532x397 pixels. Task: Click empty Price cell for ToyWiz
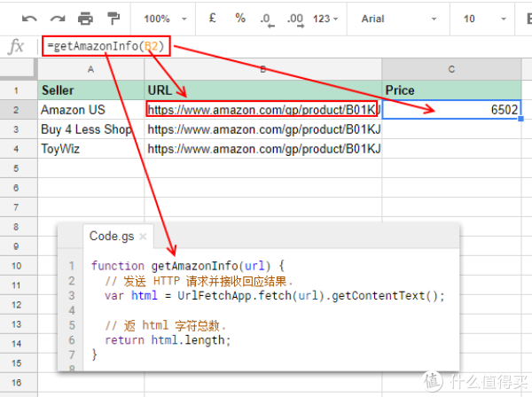(451, 149)
